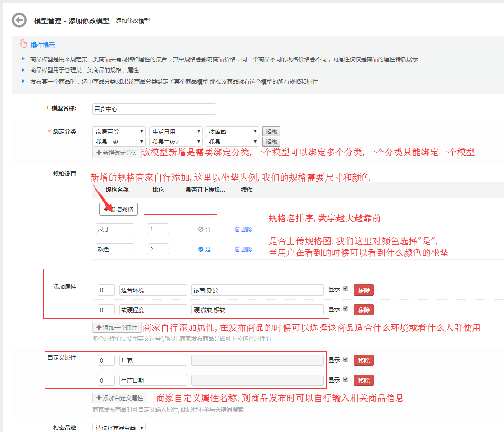Click the 新增绑定分类 button

[117, 153]
